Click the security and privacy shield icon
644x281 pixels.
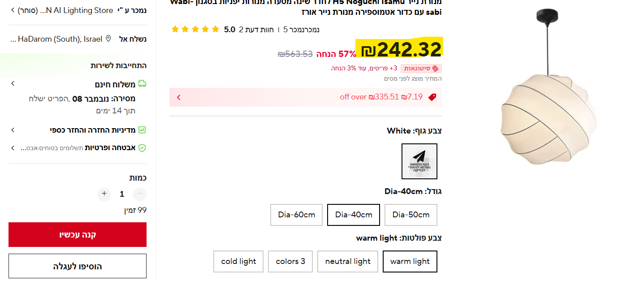(x=142, y=147)
